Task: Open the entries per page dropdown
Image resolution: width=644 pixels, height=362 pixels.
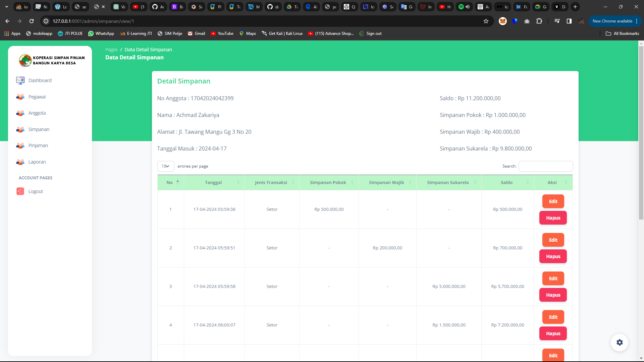Action: tap(166, 166)
